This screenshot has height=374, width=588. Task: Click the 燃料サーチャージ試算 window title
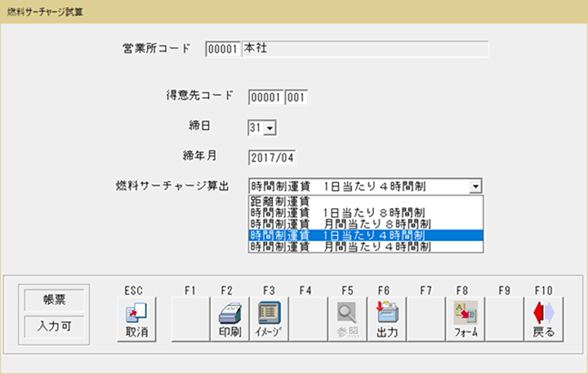click(x=45, y=12)
